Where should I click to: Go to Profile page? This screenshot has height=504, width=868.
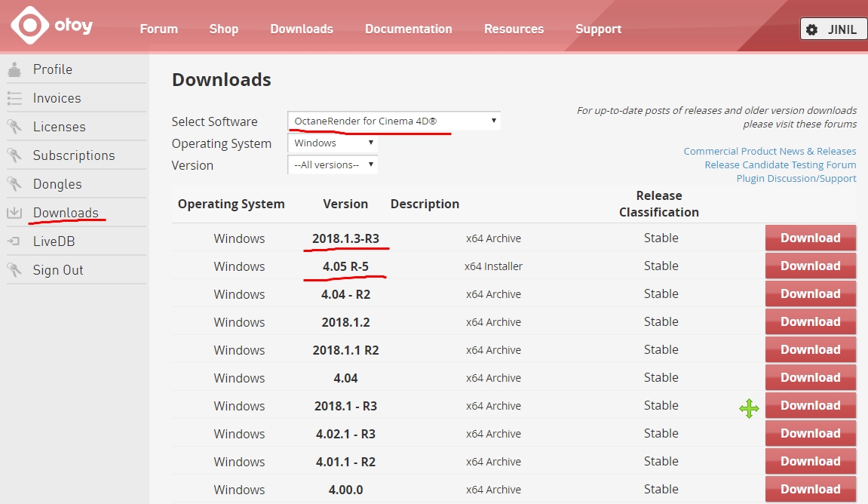click(53, 69)
